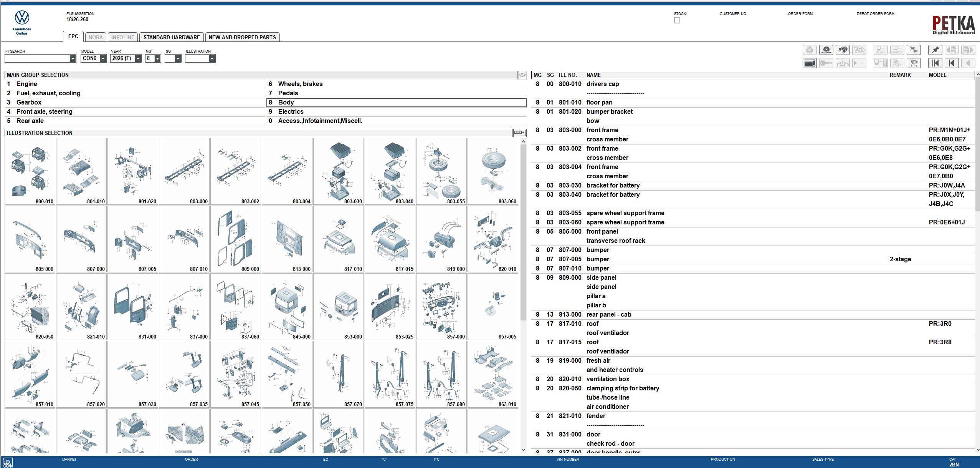
Task: Click the wheel and knife icon
Action: (826, 50)
